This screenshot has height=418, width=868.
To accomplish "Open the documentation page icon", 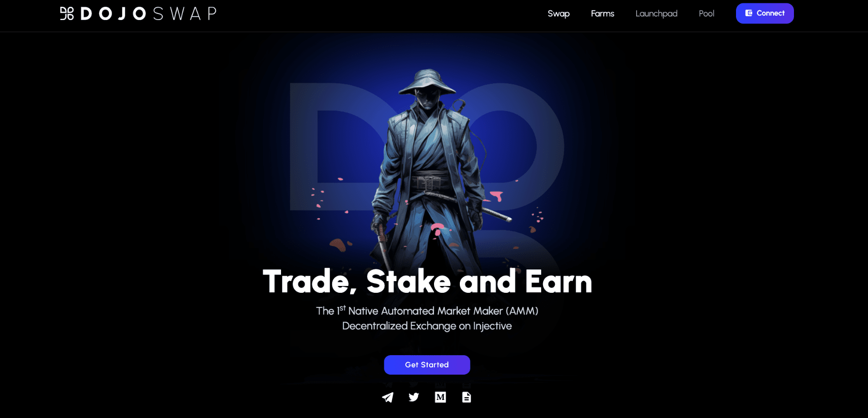I will 467,398.
